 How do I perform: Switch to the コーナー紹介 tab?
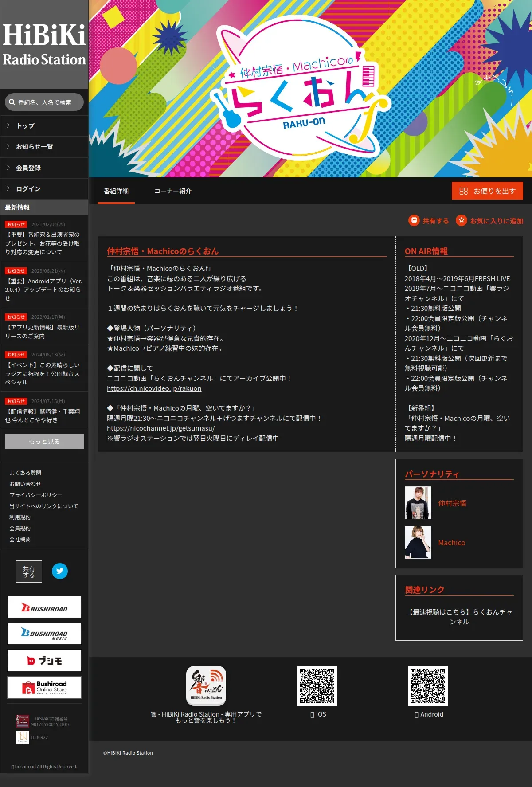click(173, 191)
